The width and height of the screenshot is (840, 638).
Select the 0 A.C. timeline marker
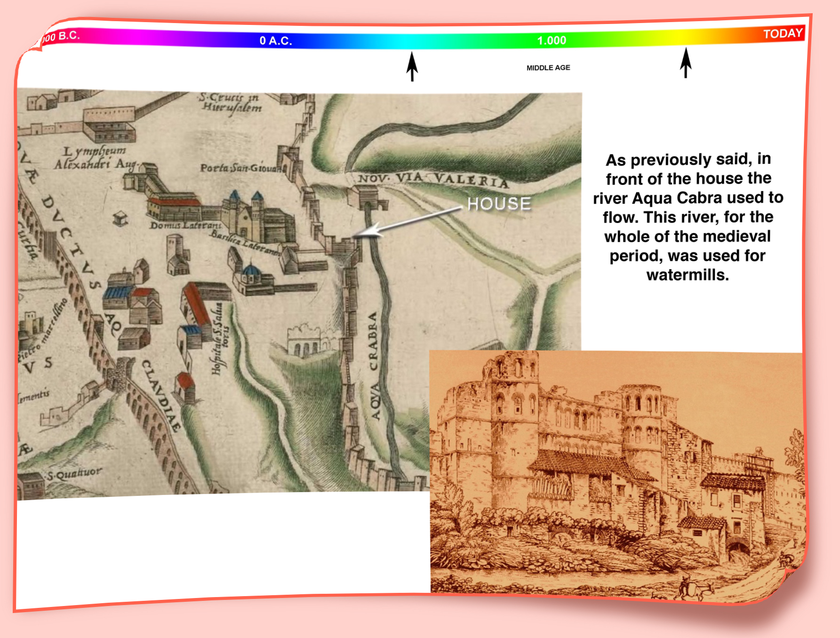(x=276, y=41)
